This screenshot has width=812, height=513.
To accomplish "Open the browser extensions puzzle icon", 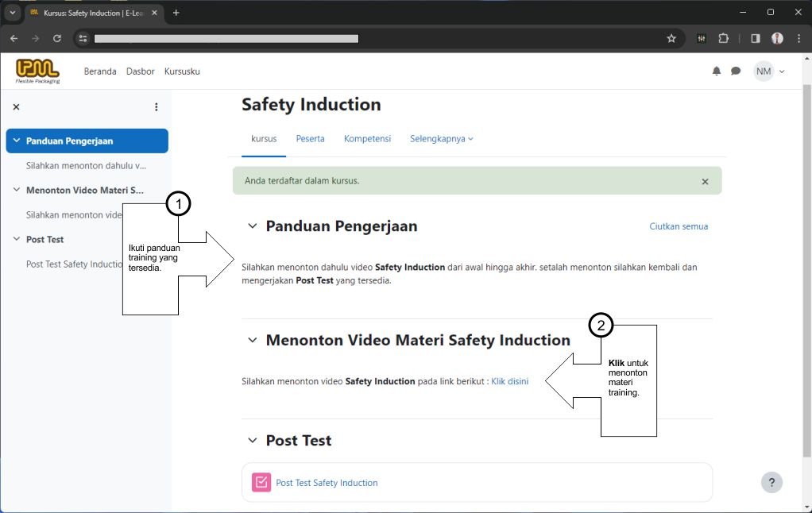I will 723,38.
